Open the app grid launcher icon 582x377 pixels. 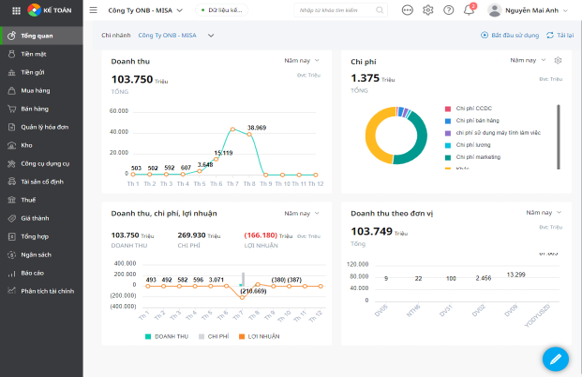pos(16,11)
